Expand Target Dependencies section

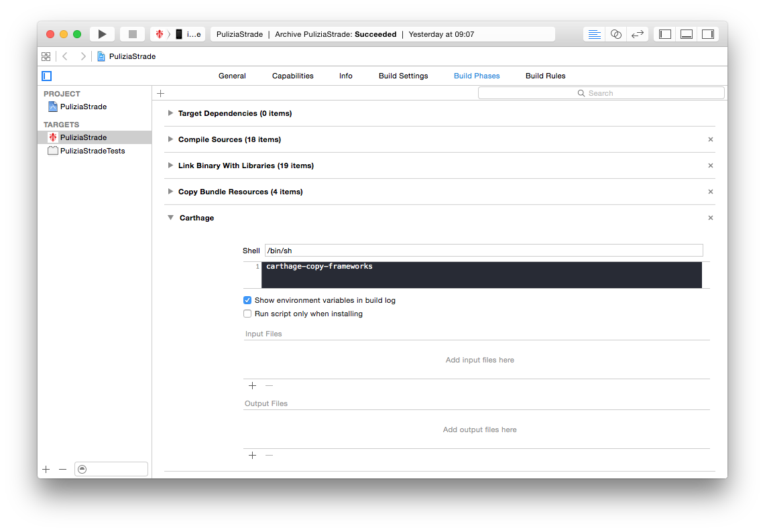click(170, 113)
